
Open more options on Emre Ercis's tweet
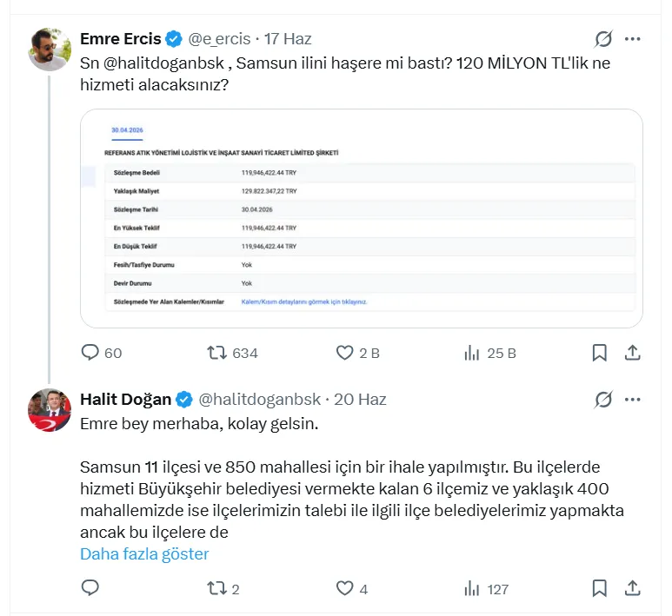[x=633, y=39]
